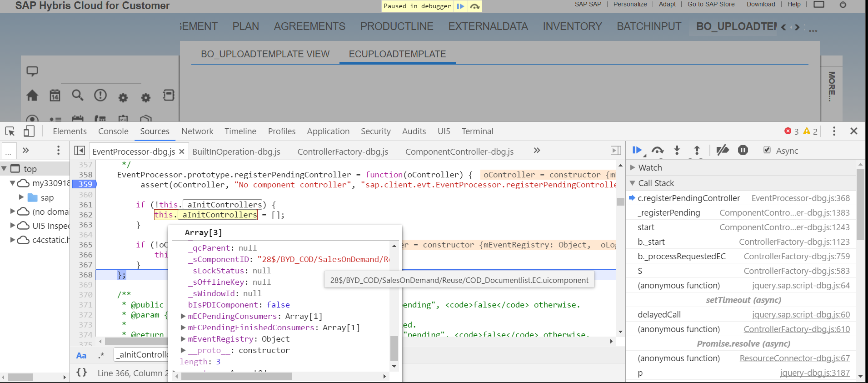Toggle the device toolbar
This screenshot has width=868, height=383.
coord(29,131)
